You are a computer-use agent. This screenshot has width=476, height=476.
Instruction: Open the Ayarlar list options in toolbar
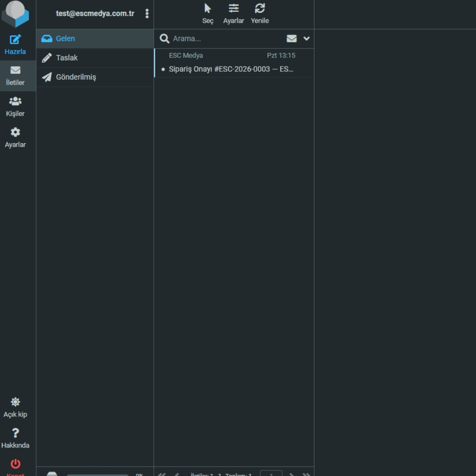(234, 14)
